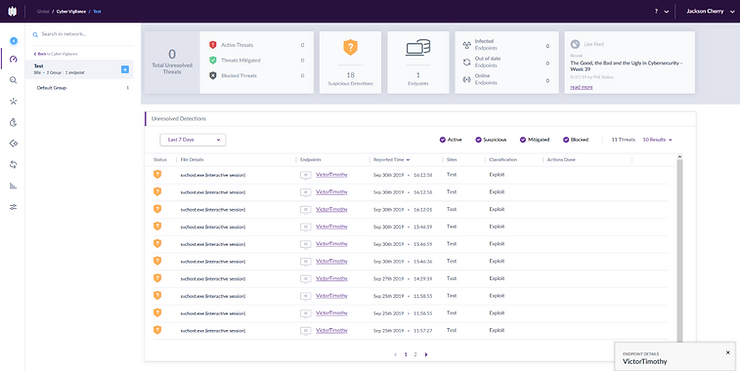Open the VictorTimothy link in the 15:46:36 row
The width and height of the screenshot is (740, 371).
pyautogui.click(x=332, y=261)
